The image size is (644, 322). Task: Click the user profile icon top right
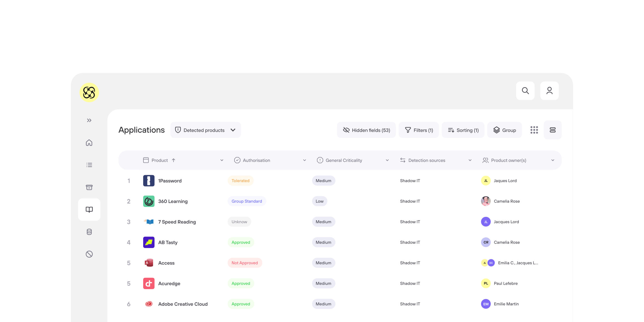tap(549, 91)
